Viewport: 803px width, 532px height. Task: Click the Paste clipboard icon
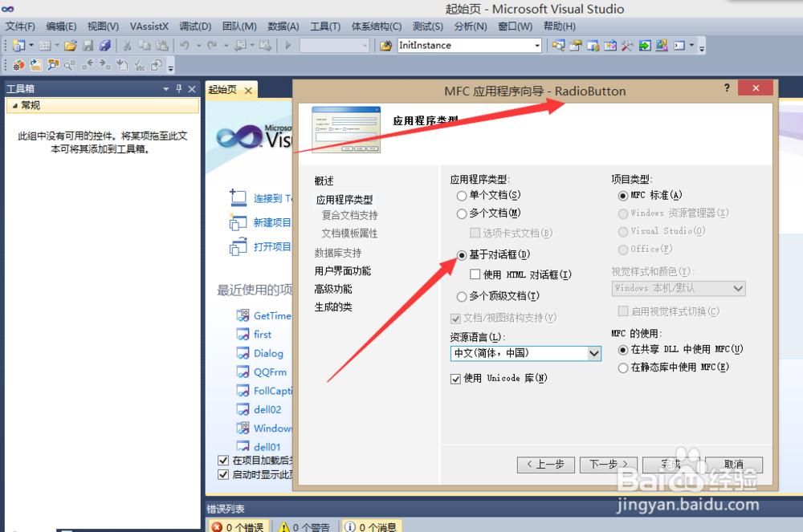pyautogui.click(x=162, y=46)
